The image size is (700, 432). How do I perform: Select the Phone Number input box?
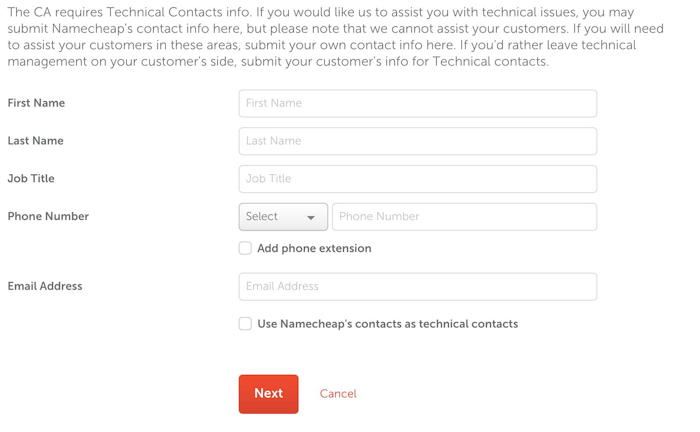tap(464, 217)
